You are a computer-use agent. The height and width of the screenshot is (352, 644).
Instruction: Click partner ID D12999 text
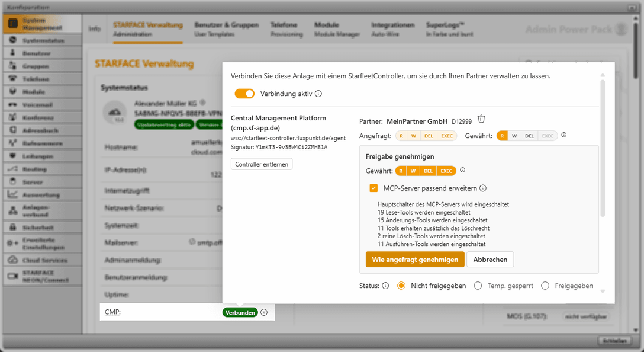click(x=462, y=121)
